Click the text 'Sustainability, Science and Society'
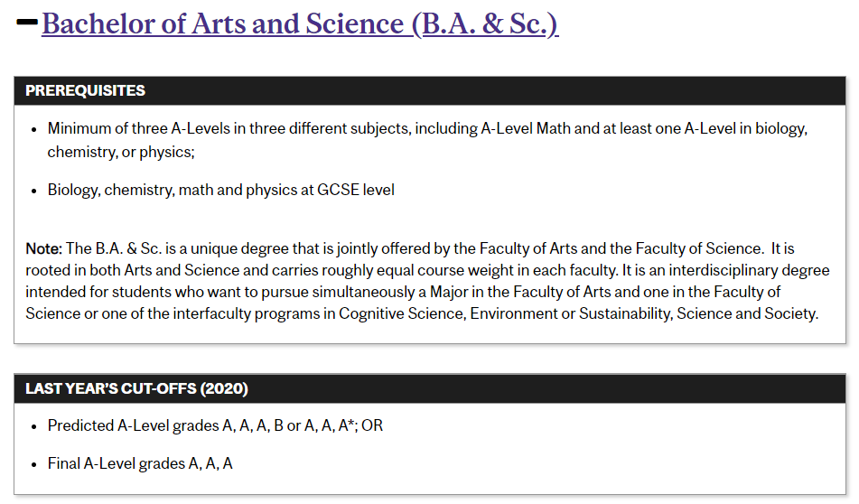 coord(698,313)
